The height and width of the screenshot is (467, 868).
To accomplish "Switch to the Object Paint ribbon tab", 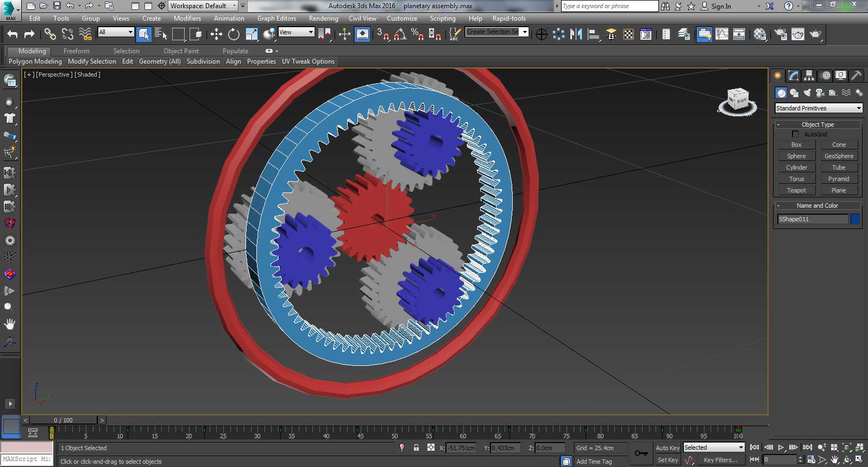I will [x=181, y=51].
